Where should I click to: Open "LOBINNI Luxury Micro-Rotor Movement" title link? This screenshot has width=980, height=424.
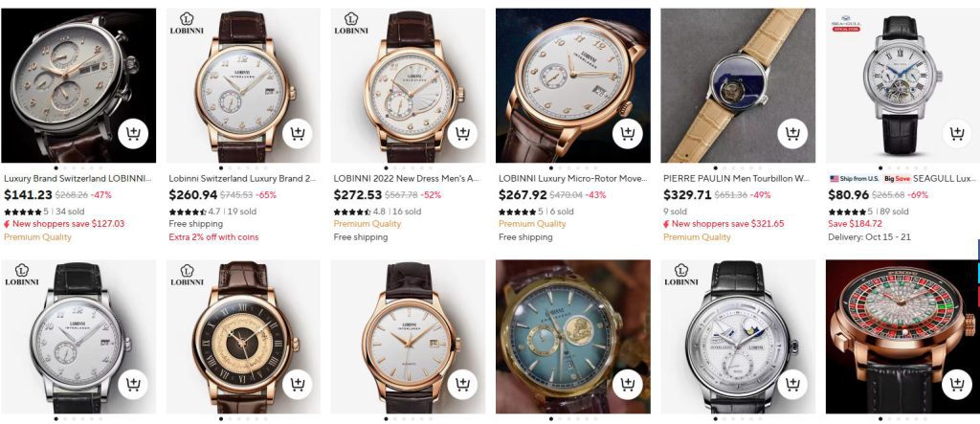[571, 178]
